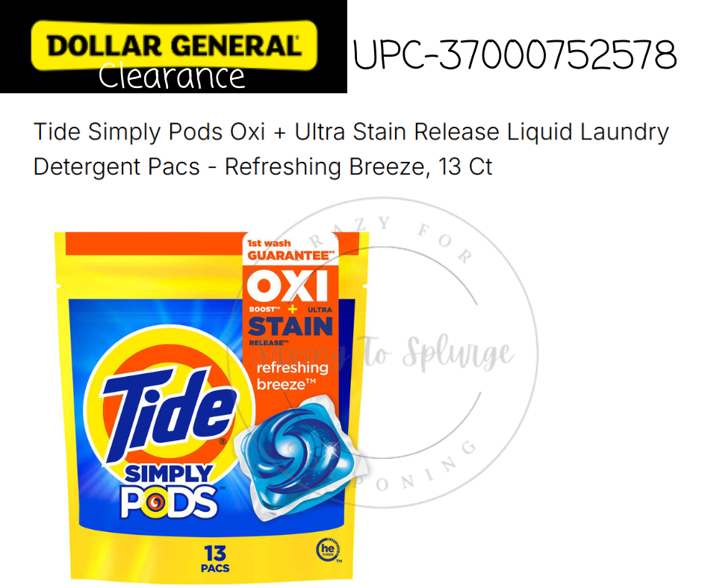Click the Saving to Splurge watermark

(383, 354)
